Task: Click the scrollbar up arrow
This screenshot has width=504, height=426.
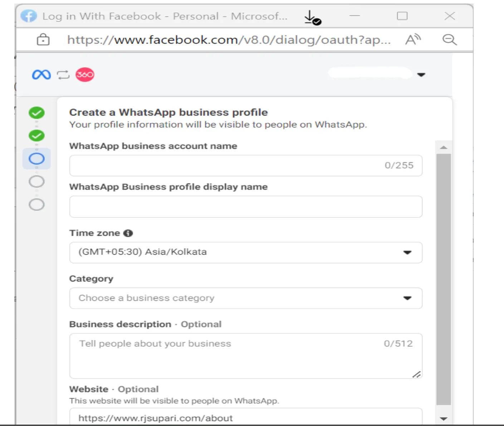Action: pos(444,147)
